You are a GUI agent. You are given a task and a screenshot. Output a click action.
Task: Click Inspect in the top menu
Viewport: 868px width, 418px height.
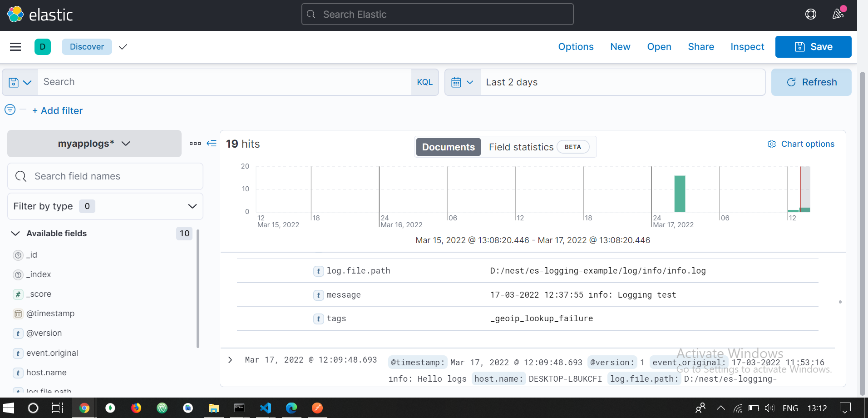(747, 47)
